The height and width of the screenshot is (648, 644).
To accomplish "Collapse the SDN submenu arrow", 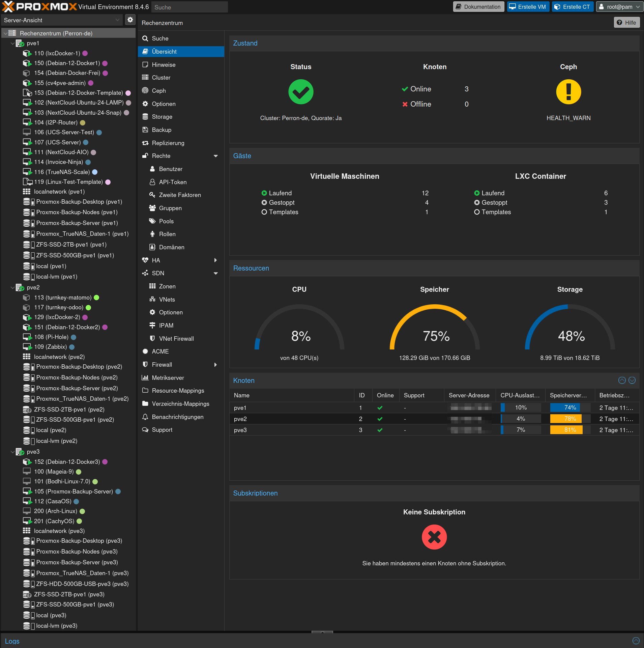I will pyautogui.click(x=216, y=273).
